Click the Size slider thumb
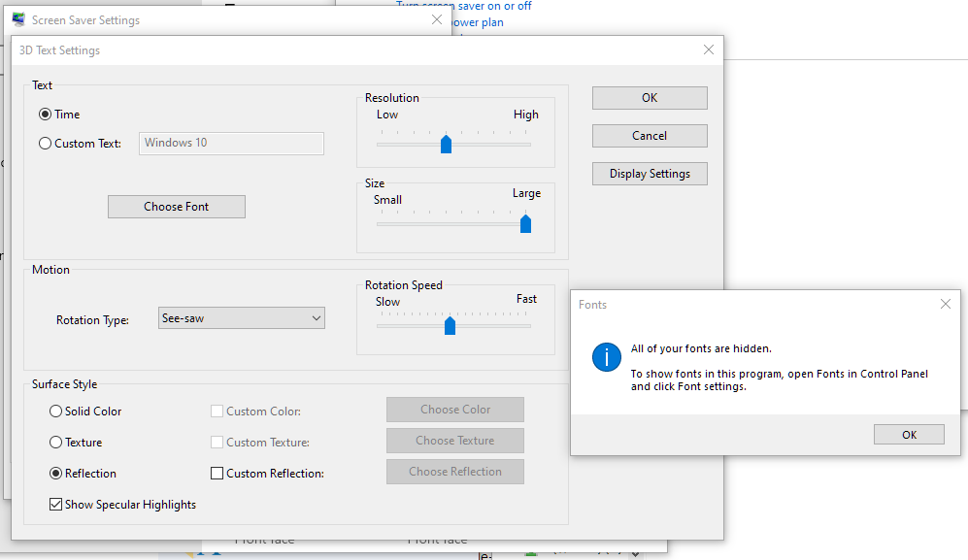Viewport: 968px width, 560px height. (x=525, y=223)
